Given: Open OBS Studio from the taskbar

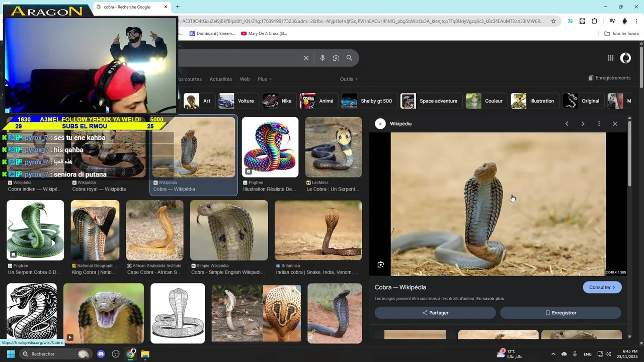Looking at the screenshot, I should click(116, 354).
